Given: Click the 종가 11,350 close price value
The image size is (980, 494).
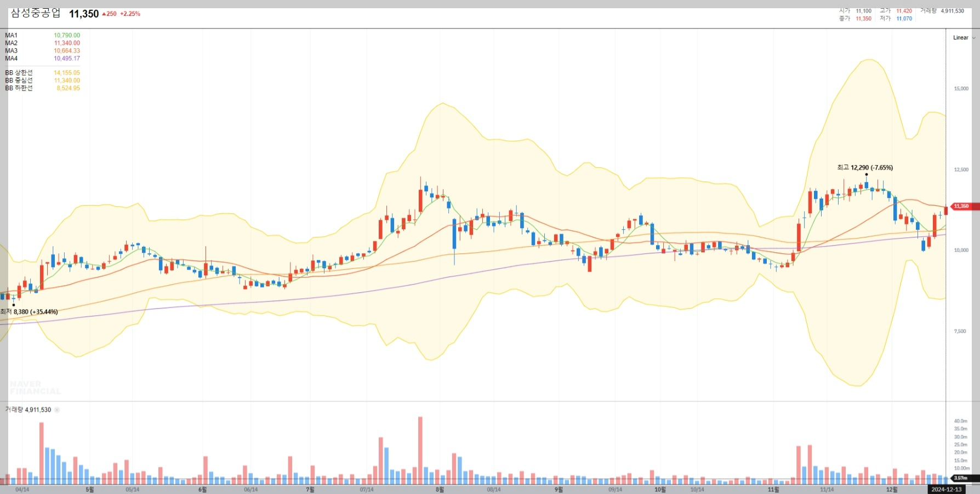Looking at the screenshot, I should 863,19.
